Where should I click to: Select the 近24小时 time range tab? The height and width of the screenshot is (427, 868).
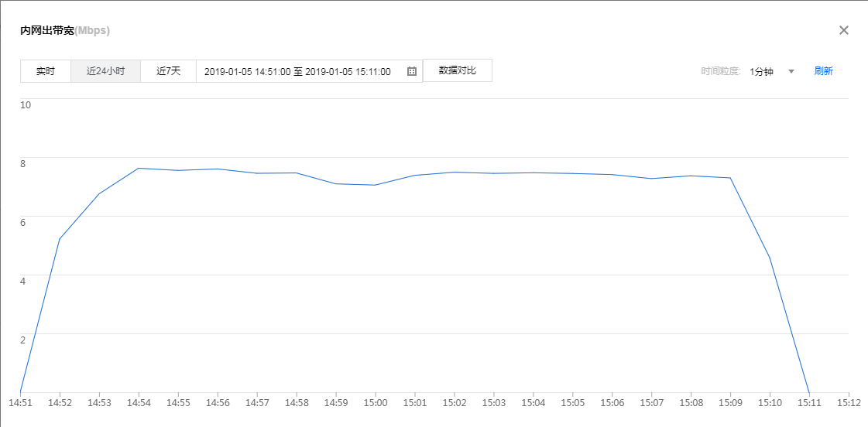point(105,71)
